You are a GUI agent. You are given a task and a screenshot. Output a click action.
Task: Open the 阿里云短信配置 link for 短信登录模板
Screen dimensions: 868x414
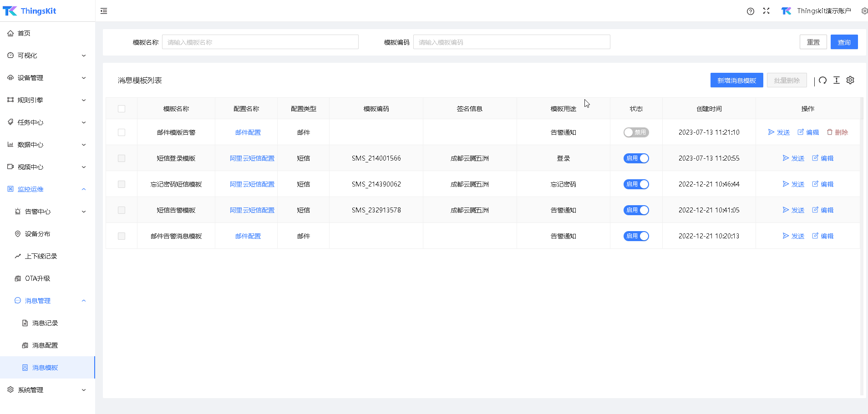coord(252,158)
